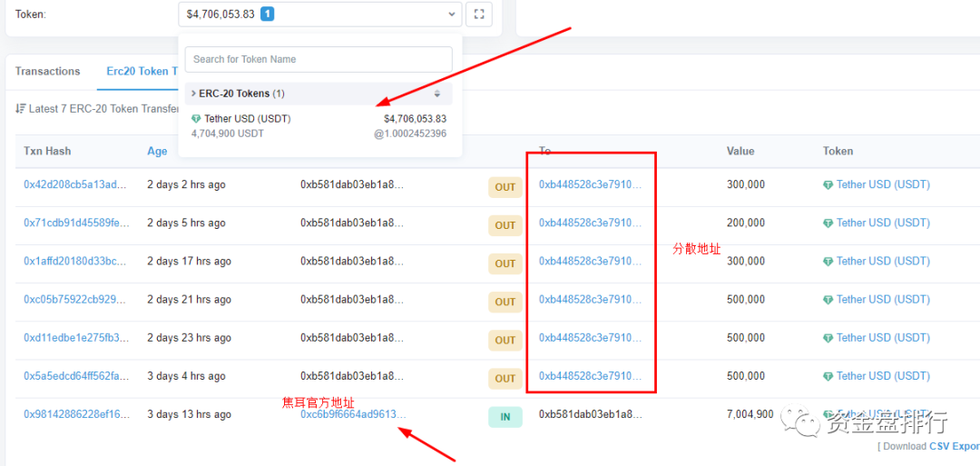The width and height of the screenshot is (980, 466).
Task: Click the sort arrows in ERC-20 Tokens header
Action: point(437,94)
